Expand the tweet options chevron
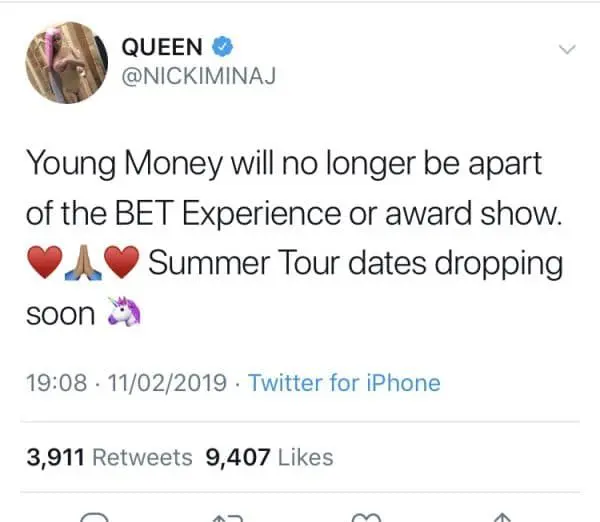 567,49
